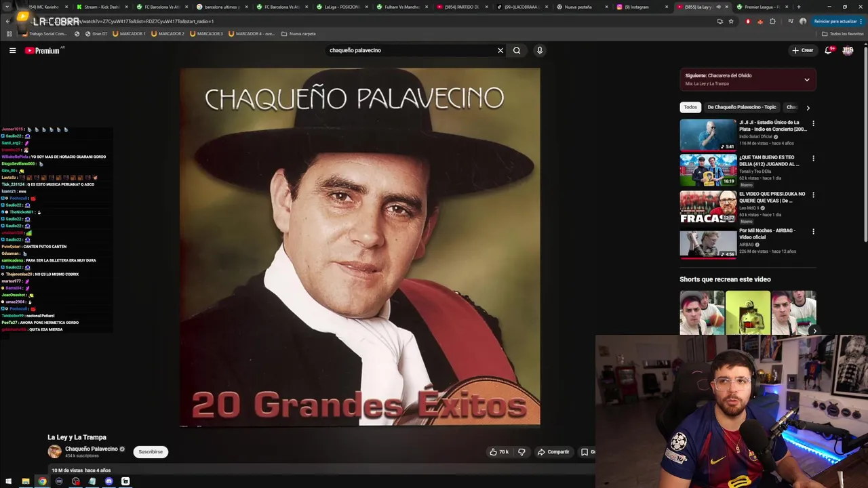The height and width of the screenshot is (488, 868).
Task: Open the bookmarks apps grid icon
Action: tap(9, 33)
